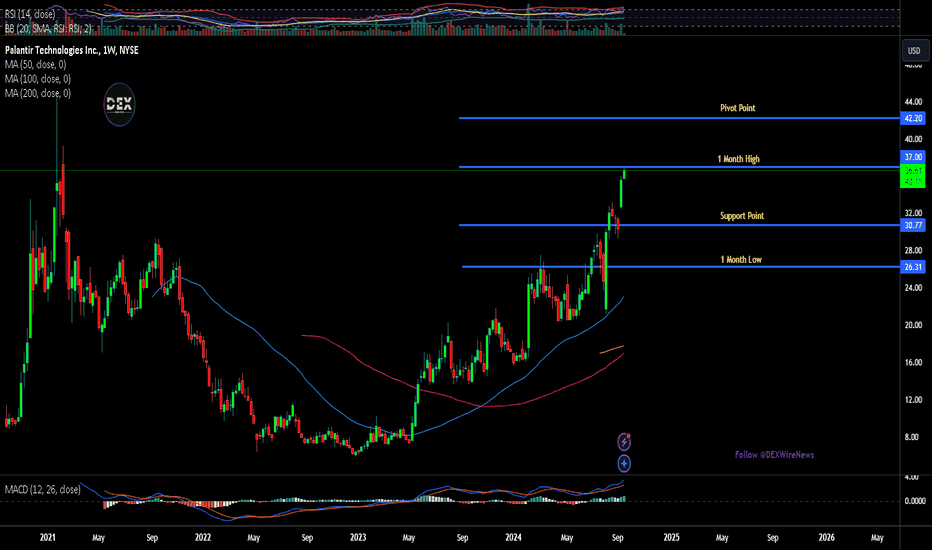Screen dimensions: 932x550
Task: Click the Support Point text label
Action: (x=742, y=215)
